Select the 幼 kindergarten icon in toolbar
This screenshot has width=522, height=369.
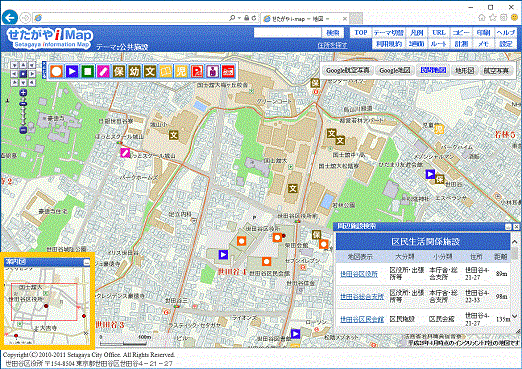point(134,71)
